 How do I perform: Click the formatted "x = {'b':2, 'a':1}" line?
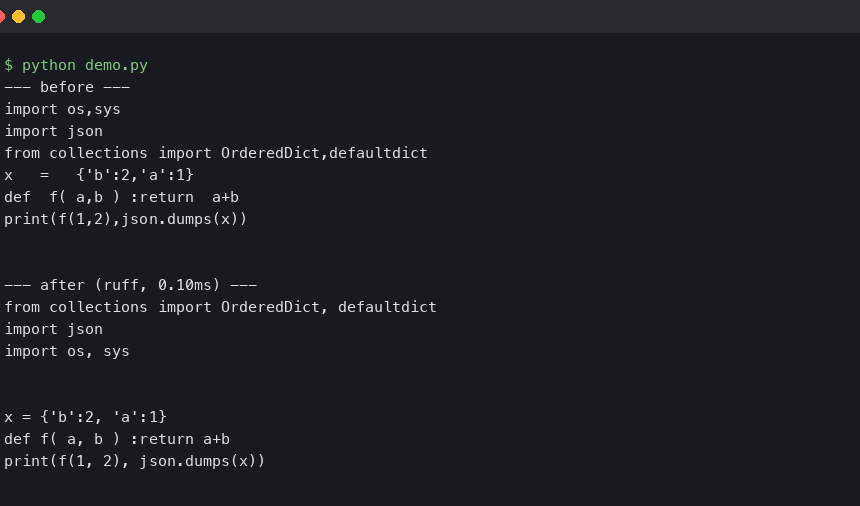[85, 417]
